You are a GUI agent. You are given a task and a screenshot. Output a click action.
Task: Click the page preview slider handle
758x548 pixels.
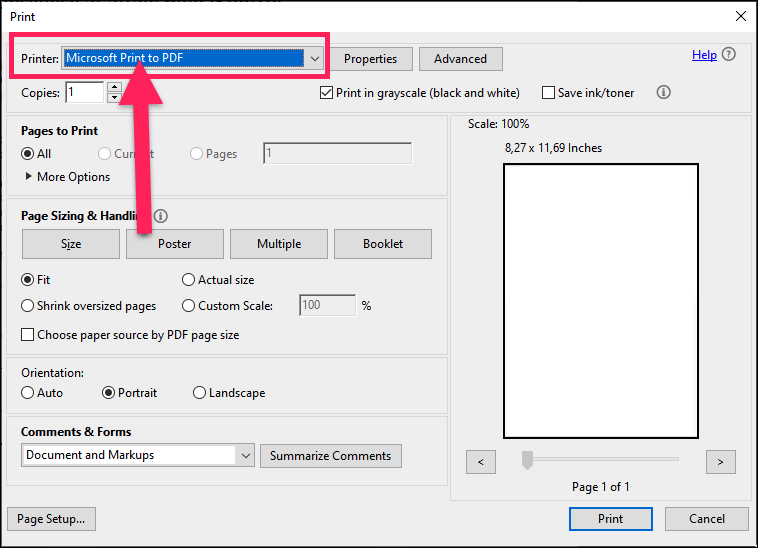pyautogui.click(x=527, y=460)
